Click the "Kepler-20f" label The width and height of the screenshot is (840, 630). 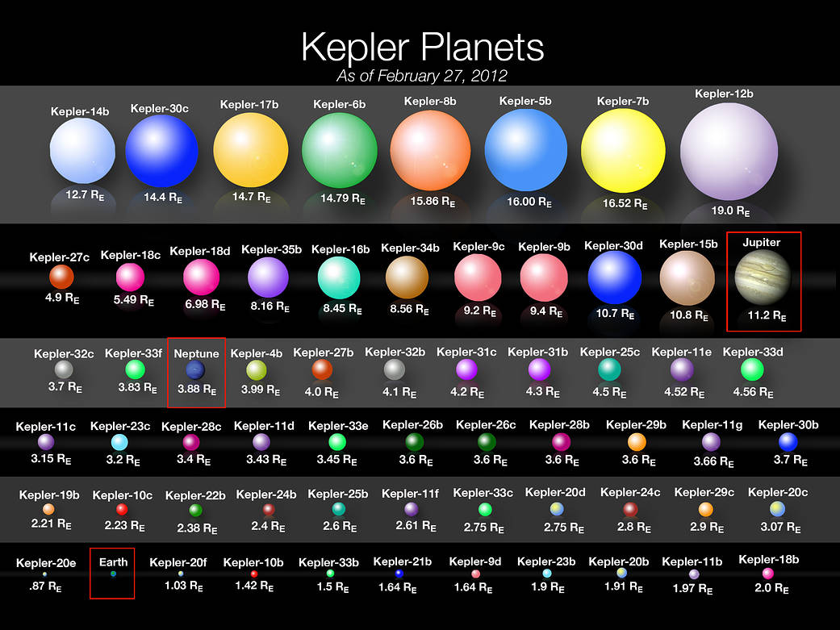178,562
